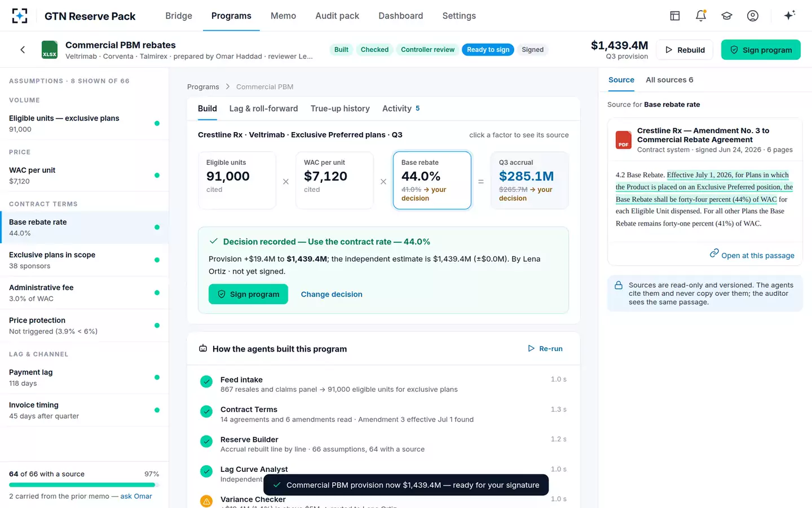Click the PDF icon for Crestline amendment
The height and width of the screenshot is (508, 812).
[x=623, y=140]
